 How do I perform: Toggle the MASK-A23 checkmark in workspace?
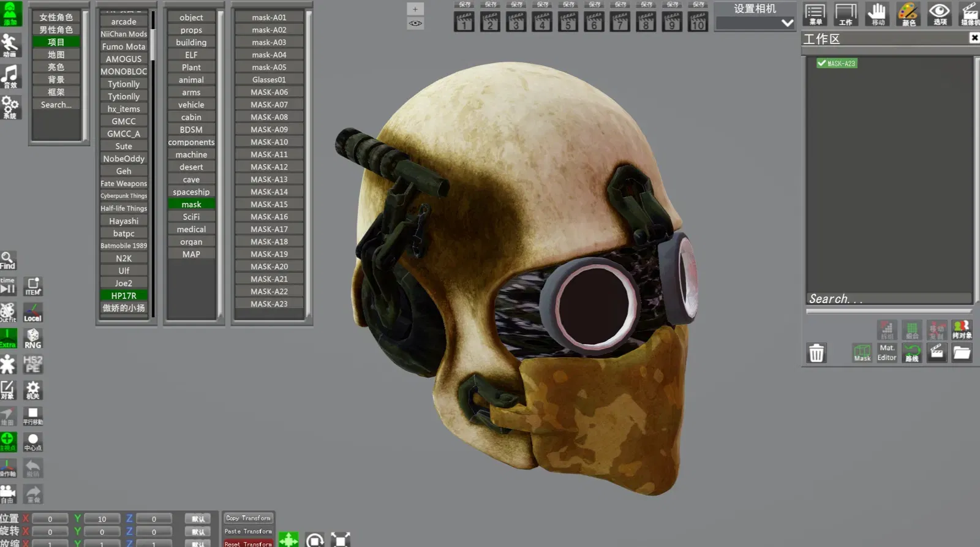point(821,63)
